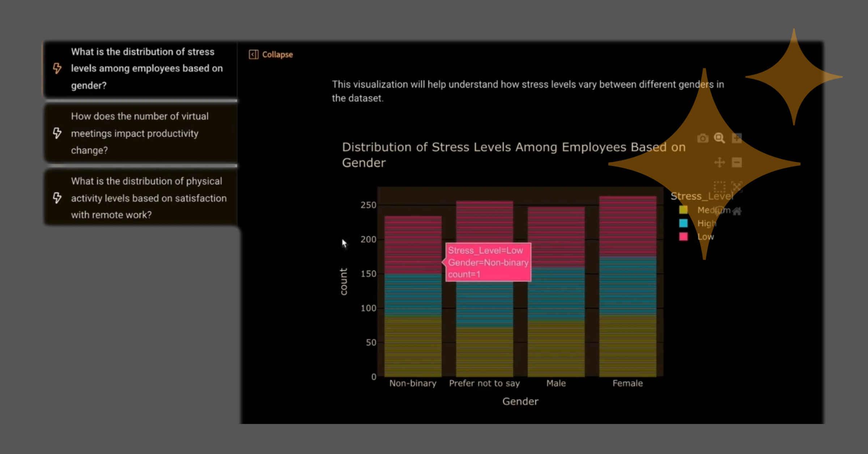Click the 'This visualization will help understand' description
The height and width of the screenshot is (454, 868).
[528, 91]
